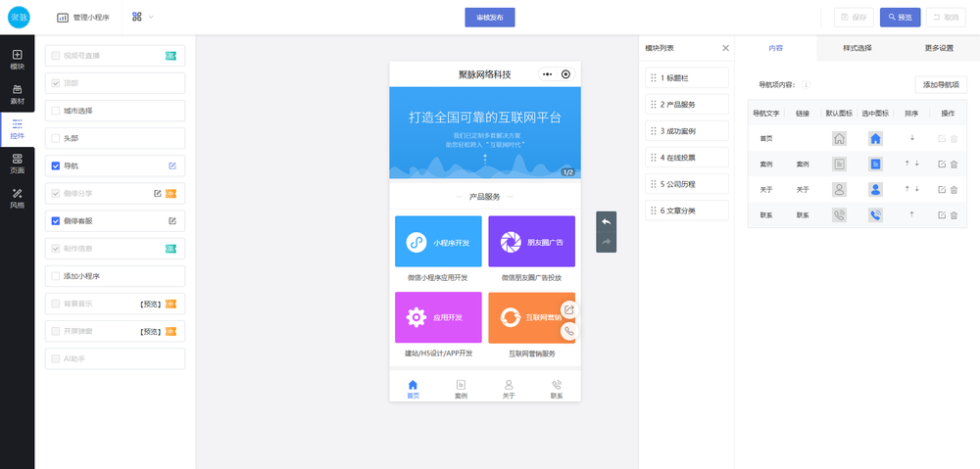Viewport: 980px width, 469px height.
Task: Click the 添加导航项 button
Action: point(941,85)
